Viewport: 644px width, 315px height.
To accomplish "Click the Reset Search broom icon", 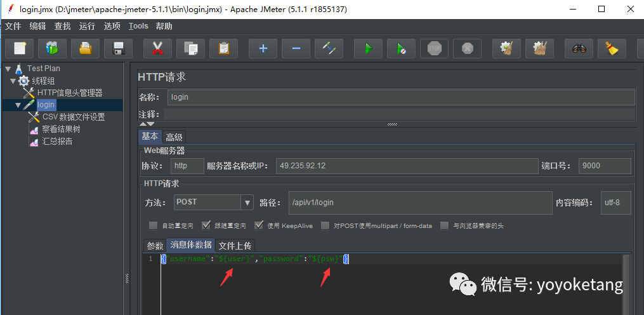I will pyautogui.click(x=612, y=48).
